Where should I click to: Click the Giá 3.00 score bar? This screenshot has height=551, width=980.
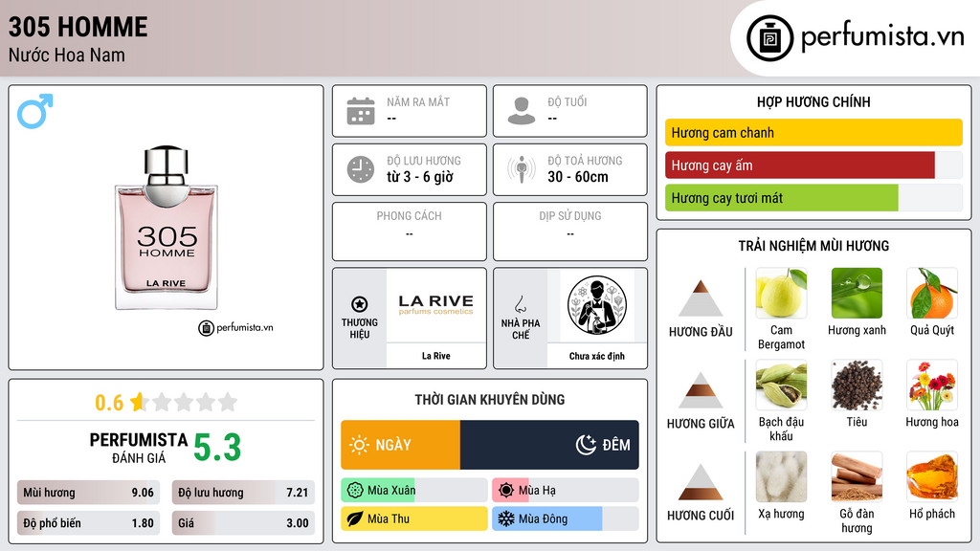(243, 523)
